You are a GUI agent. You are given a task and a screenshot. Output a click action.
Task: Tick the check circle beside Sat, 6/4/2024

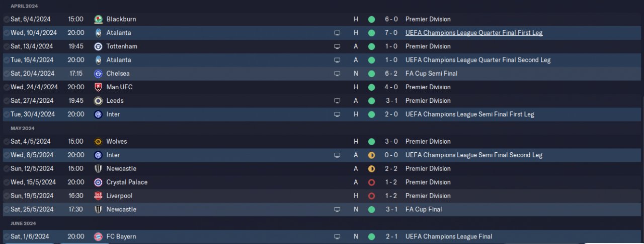(6, 19)
